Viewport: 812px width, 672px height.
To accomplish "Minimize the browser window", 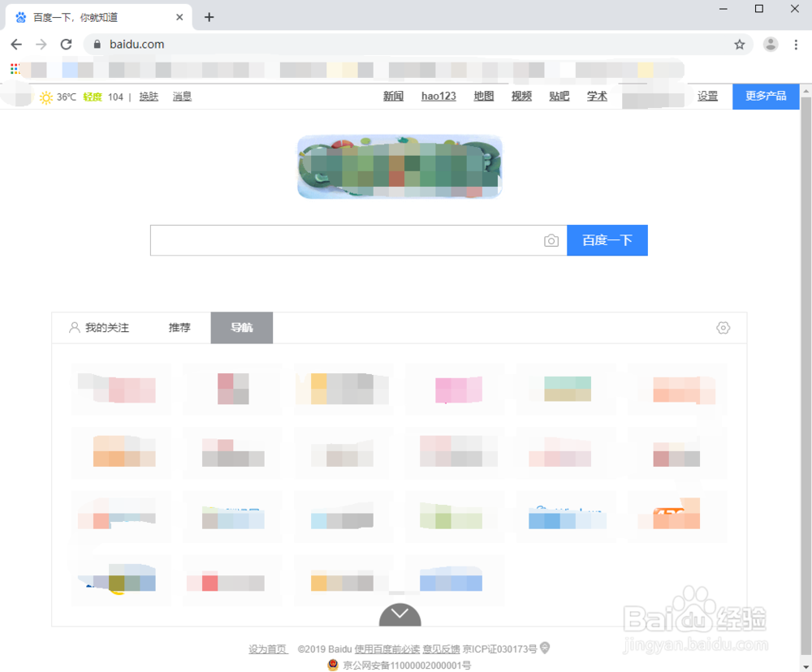I will 723,9.
